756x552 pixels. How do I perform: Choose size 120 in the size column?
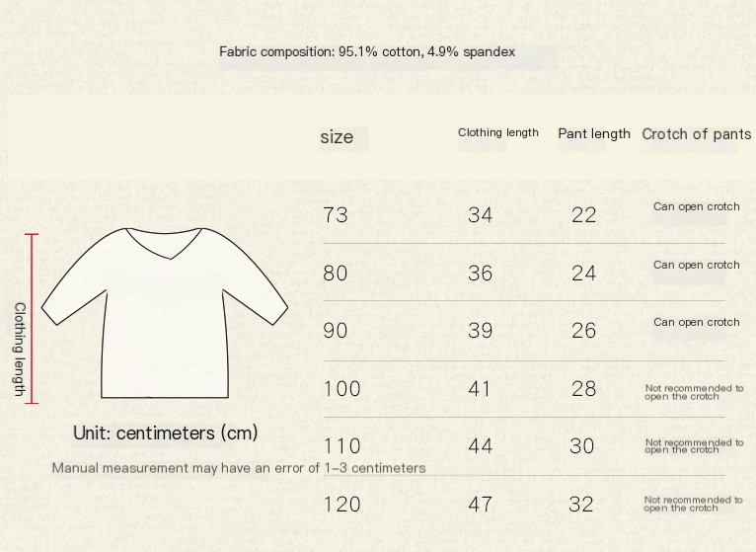(x=341, y=505)
